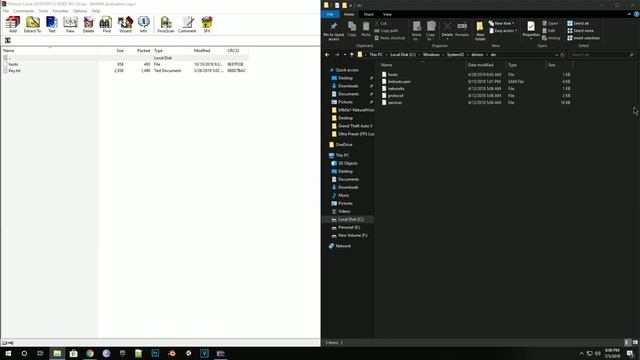Click the Paste icon in Explorer ribbon
Image resolution: width=640 pixels, height=360 pixels.
click(366, 29)
